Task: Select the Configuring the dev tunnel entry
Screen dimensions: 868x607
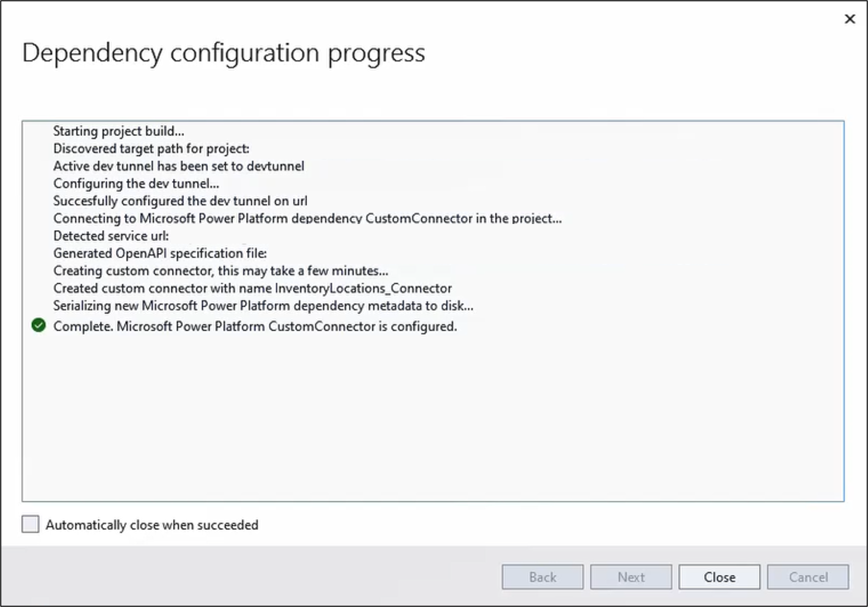Action: (x=136, y=183)
